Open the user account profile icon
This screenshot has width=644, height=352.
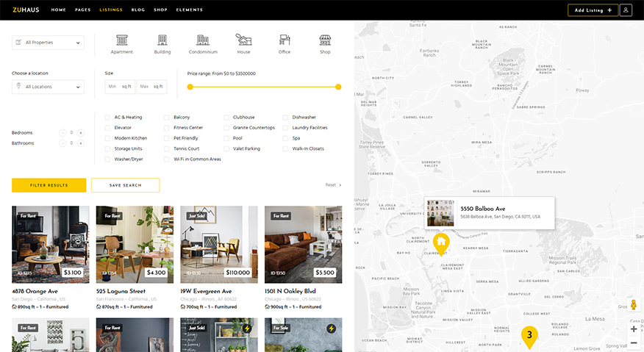click(x=626, y=10)
